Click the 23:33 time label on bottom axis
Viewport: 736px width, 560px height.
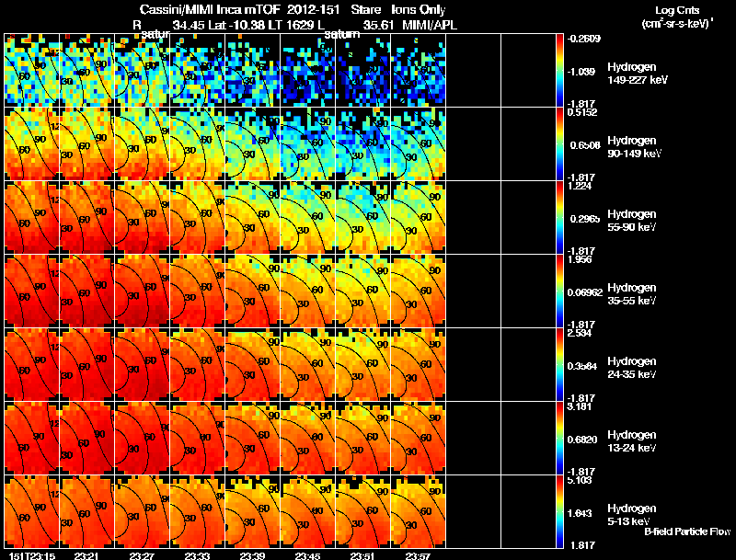[197, 555]
